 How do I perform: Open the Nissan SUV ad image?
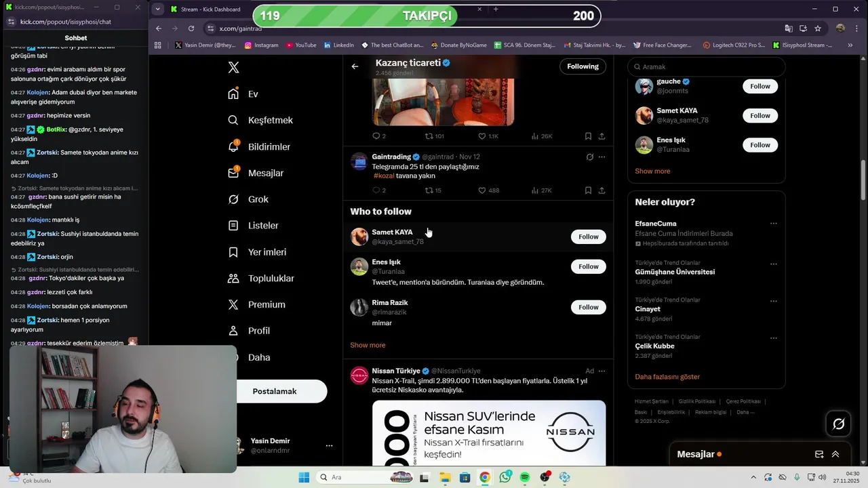[x=489, y=433]
